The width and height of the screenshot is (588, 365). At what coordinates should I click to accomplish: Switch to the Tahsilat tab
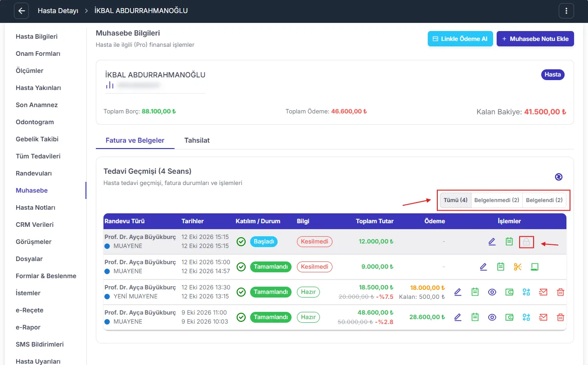(x=197, y=140)
